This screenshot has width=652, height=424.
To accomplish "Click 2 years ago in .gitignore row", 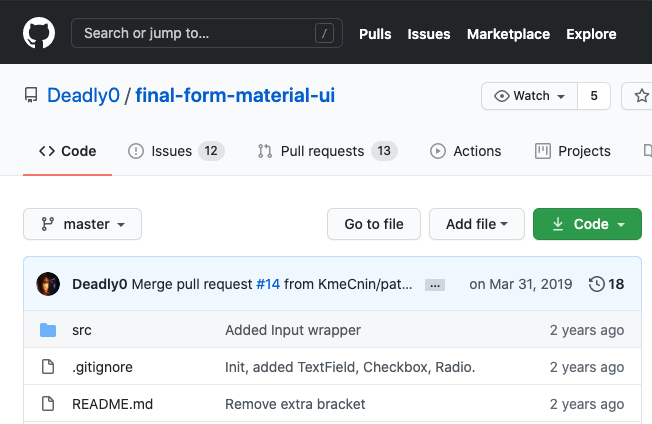I will pos(587,367).
